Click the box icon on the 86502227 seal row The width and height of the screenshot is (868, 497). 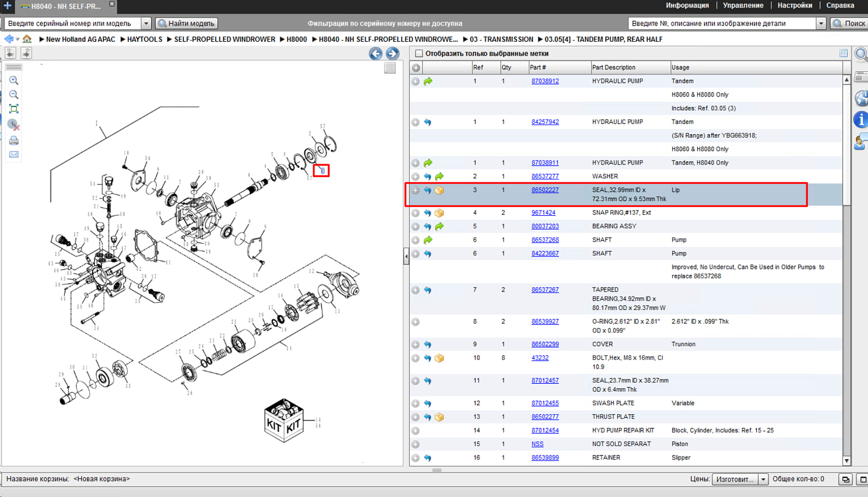click(x=440, y=190)
